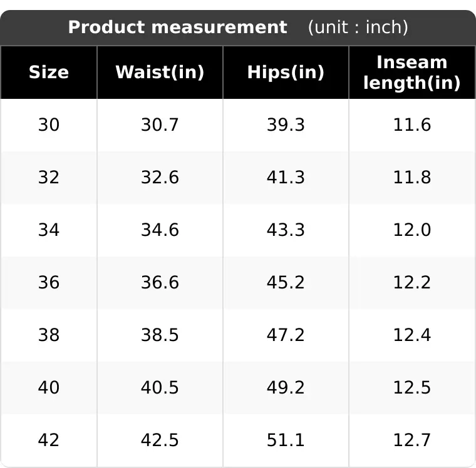Select the Inseam length(in) header

[412, 73]
